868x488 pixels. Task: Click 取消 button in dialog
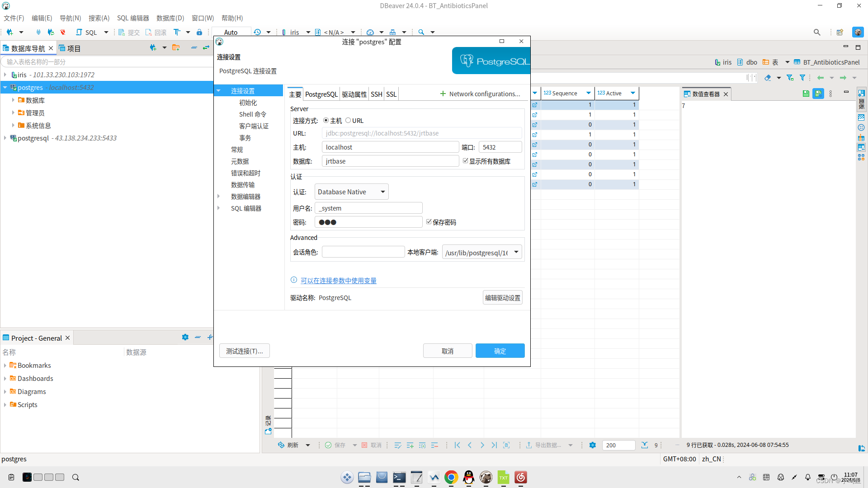point(448,351)
